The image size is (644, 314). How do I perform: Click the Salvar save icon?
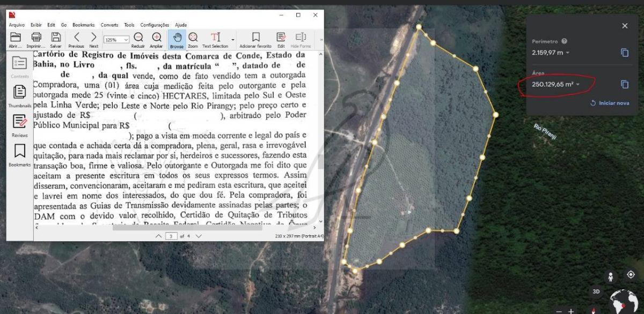(55, 38)
